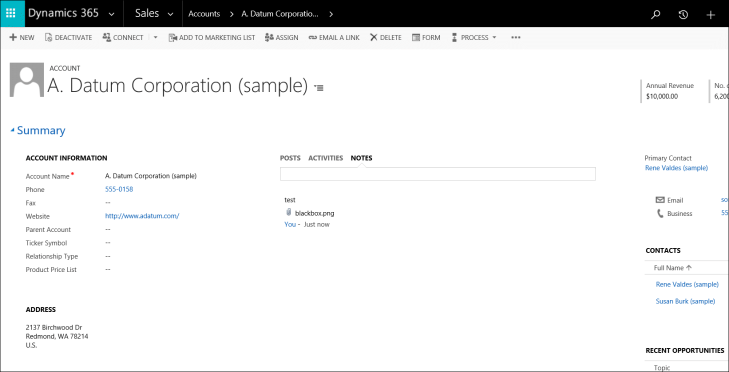Collapse the Summary section
729x372 pixels.
click(38, 131)
